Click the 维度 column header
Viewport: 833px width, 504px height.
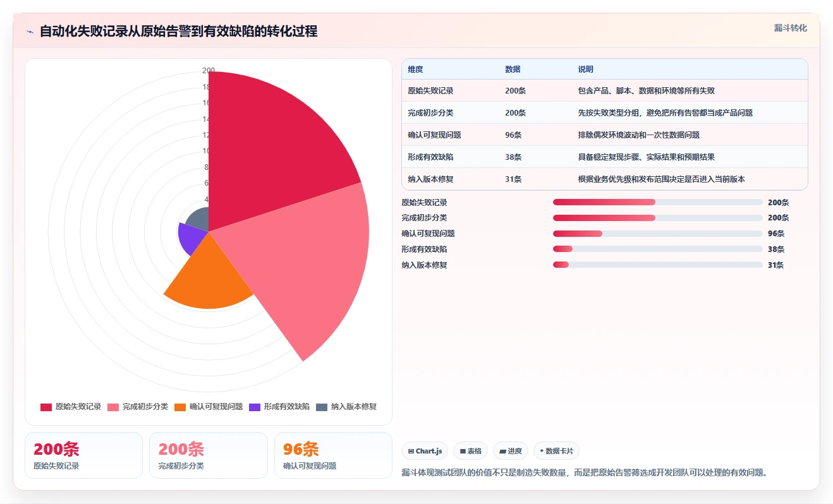tap(415, 69)
